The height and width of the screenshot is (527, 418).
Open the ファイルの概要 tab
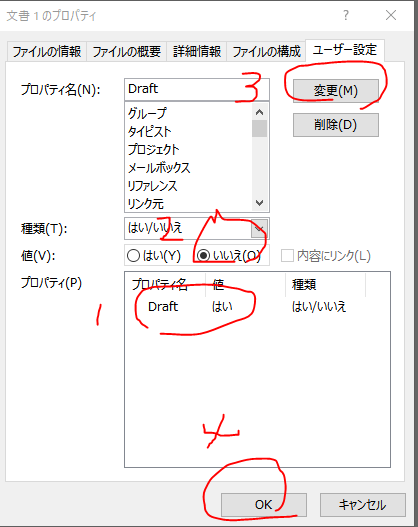coord(127,51)
